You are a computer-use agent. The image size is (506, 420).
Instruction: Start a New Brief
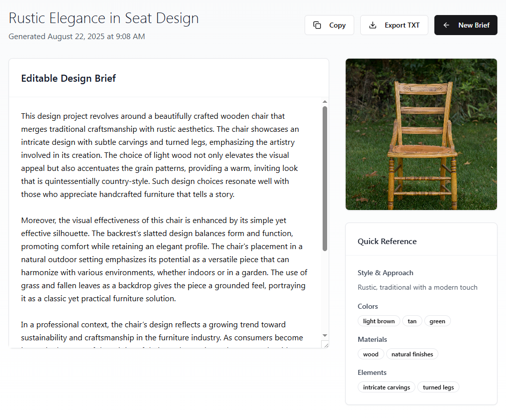466,25
